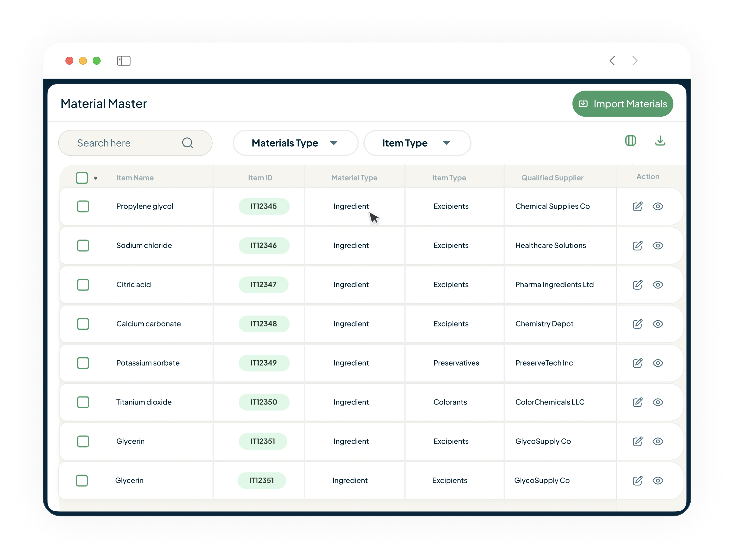Click the forward navigation arrow
Viewport: 734px width, 560px height.
(x=635, y=61)
